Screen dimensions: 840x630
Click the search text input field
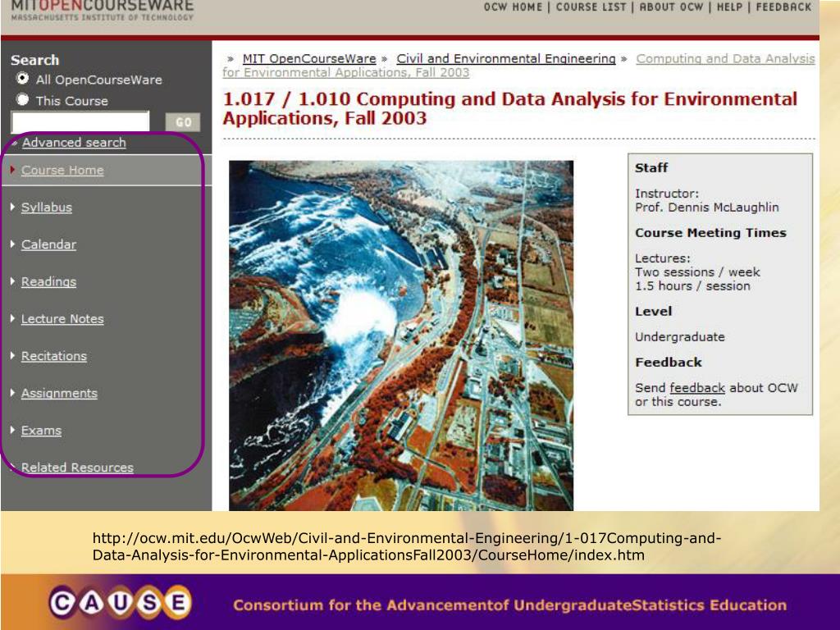coord(80,121)
